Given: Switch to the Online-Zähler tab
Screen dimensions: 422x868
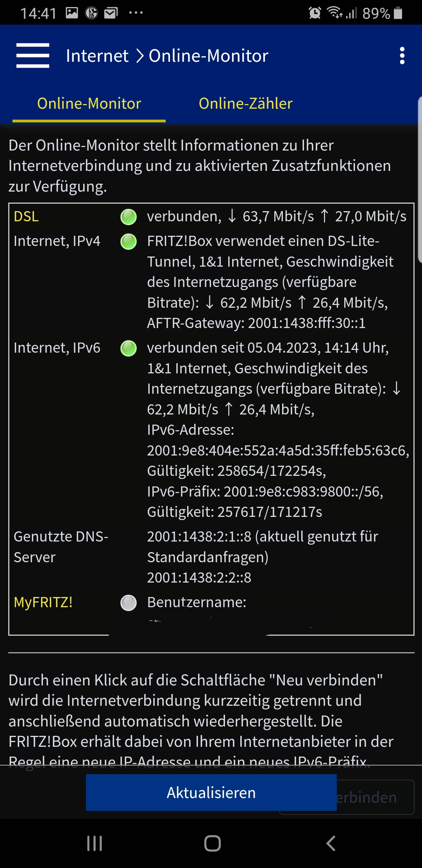Looking at the screenshot, I should pos(245,104).
